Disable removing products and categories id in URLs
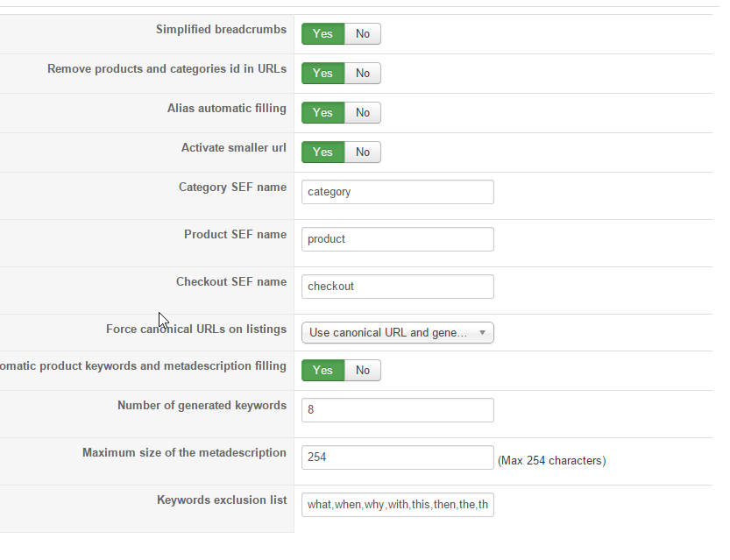 click(x=363, y=74)
